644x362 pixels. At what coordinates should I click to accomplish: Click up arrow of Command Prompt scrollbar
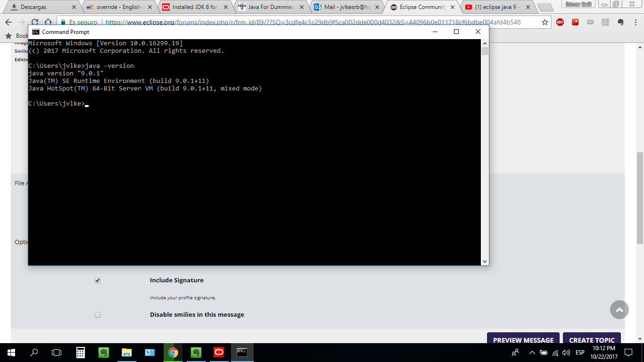tap(485, 43)
